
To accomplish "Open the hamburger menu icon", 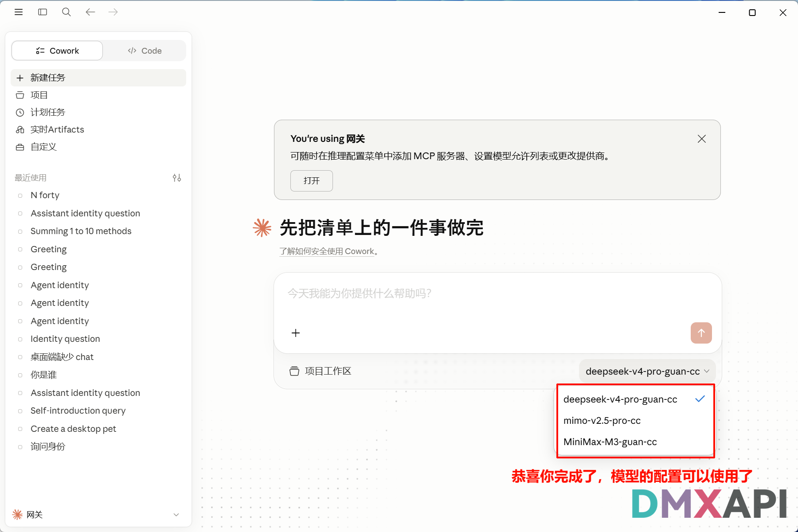I will point(19,12).
